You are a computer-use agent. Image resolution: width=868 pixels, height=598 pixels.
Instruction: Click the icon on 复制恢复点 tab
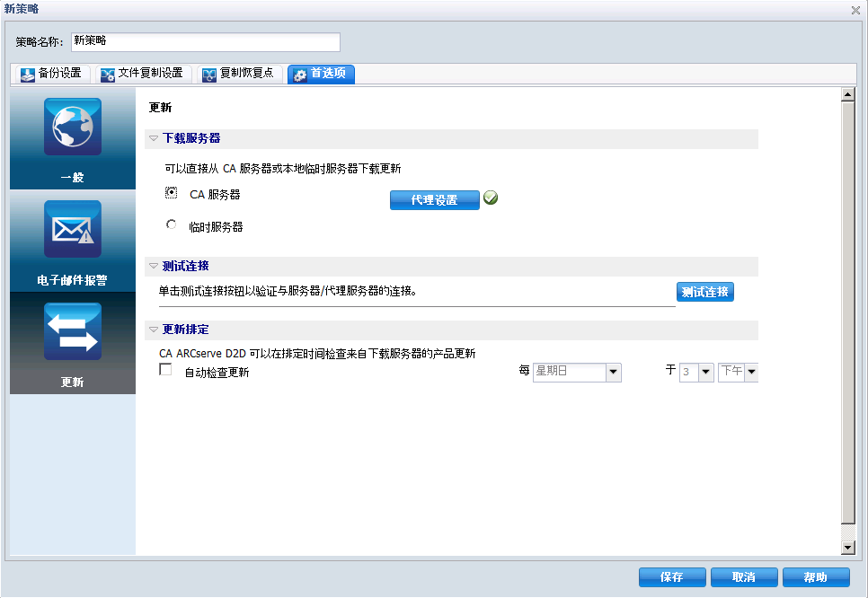(208, 75)
